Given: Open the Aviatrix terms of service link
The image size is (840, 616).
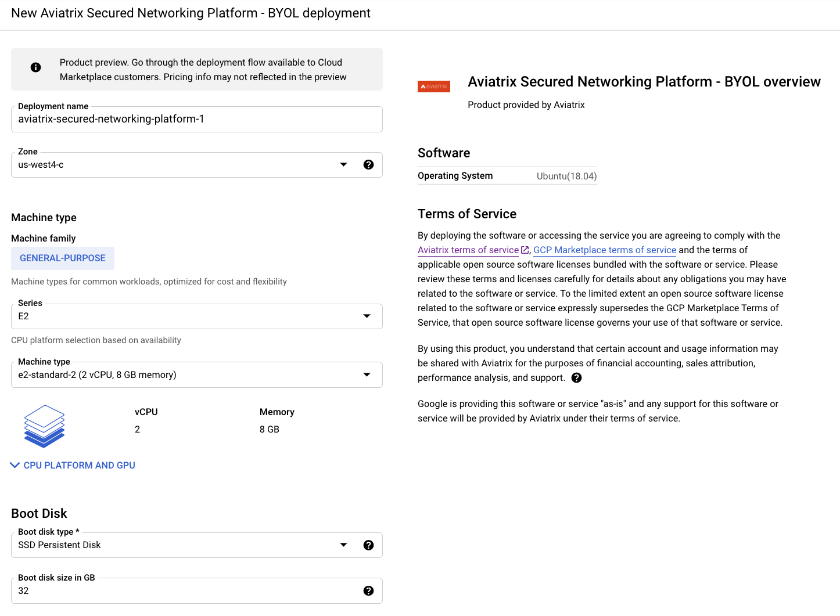Looking at the screenshot, I should (x=468, y=250).
